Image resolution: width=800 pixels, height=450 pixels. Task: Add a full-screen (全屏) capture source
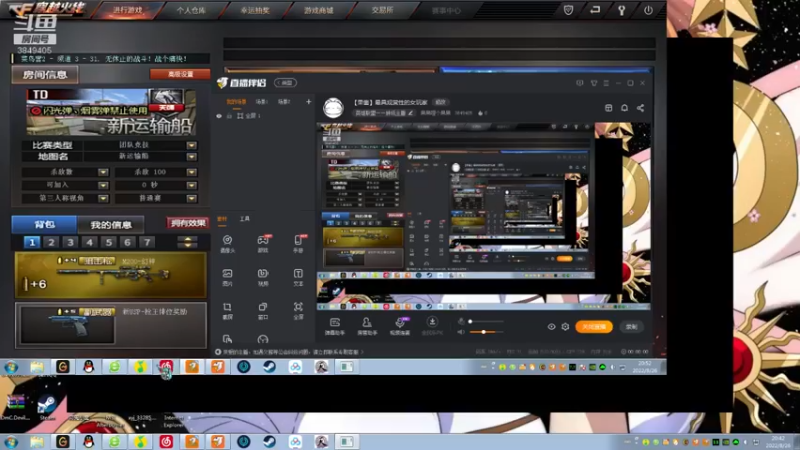tap(298, 311)
